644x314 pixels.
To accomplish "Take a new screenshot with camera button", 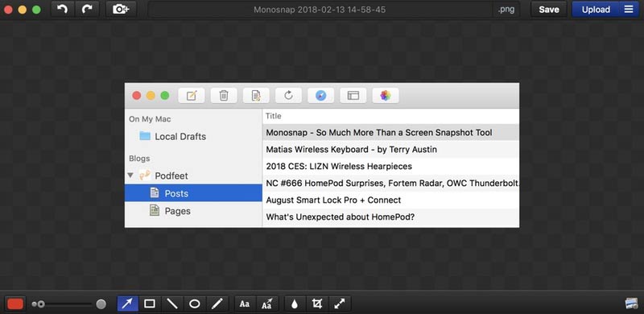I will coord(121,9).
